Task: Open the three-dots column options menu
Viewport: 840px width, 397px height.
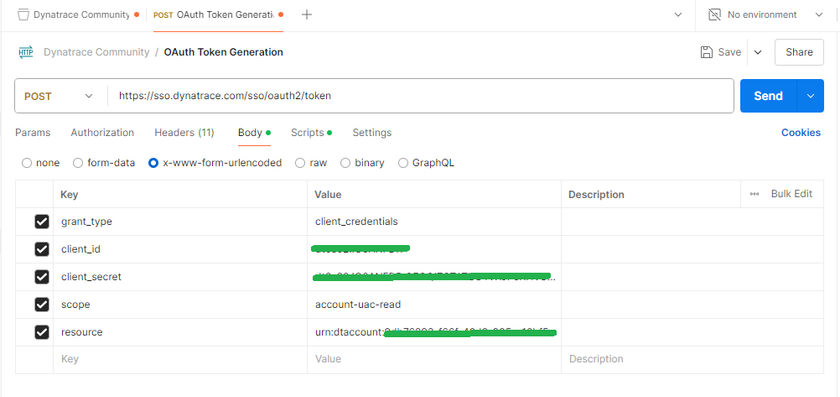Action: pyautogui.click(x=754, y=194)
